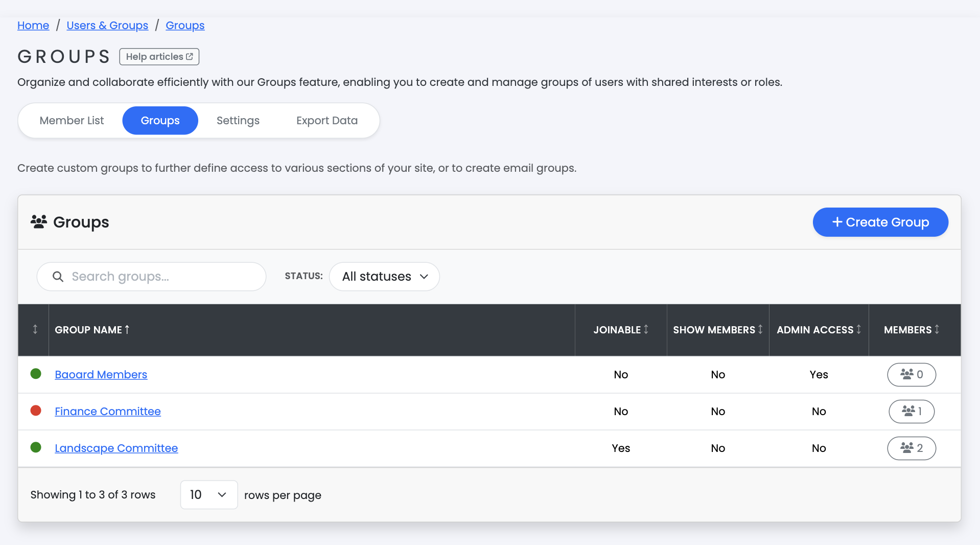The height and width of the screenshot is (545, 980).
Task: Open the All statuses dropdown
Action: click(384, 277)
